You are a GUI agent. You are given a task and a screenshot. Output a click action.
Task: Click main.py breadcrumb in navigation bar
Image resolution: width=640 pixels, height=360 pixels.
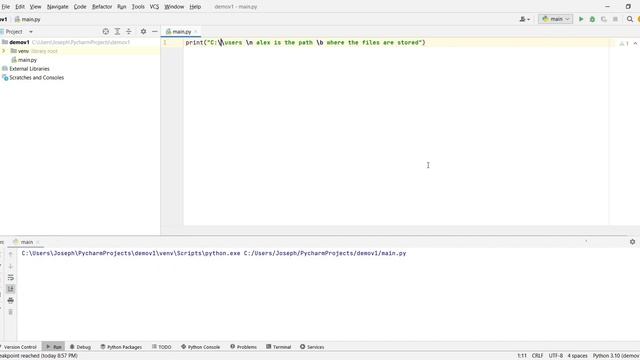pos(28,19)
